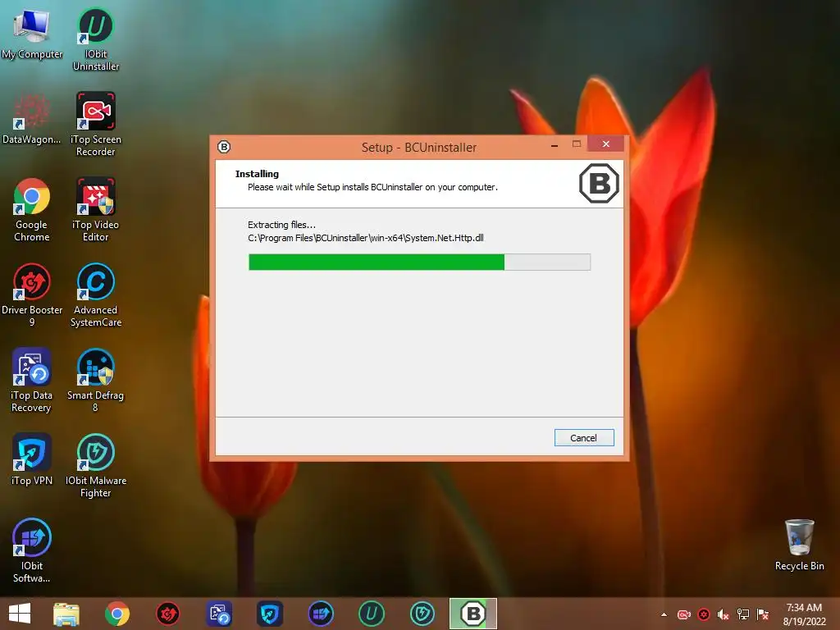
Task: Click the red gear tray icon
Action: click(704, 614)
